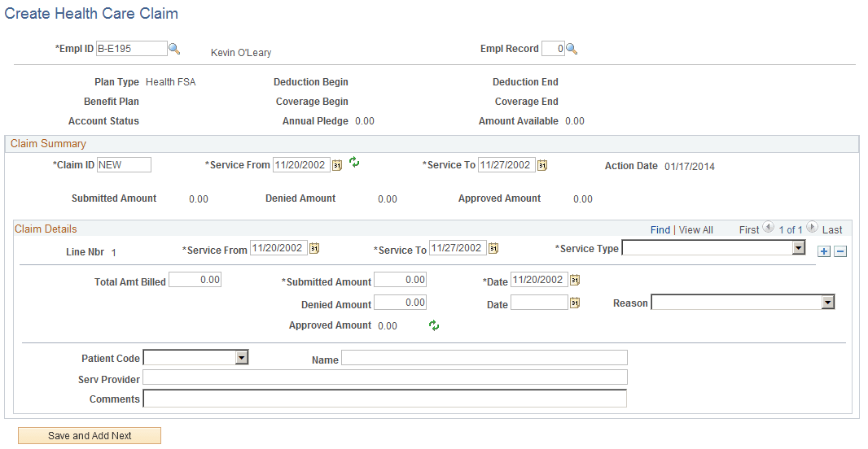Focus the Empl Record input field
The image size is (868, 449).
tap(553, 49)
